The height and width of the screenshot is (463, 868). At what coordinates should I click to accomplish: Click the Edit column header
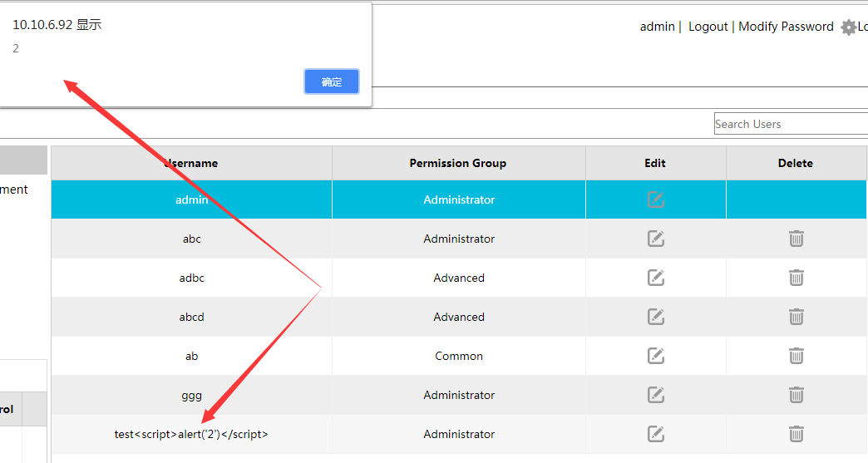655,163
